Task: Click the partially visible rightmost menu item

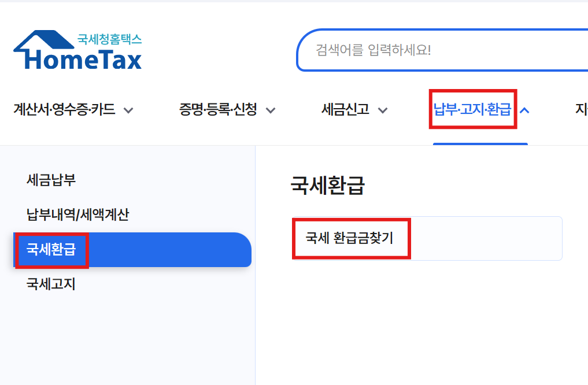Action: (581, 109)
